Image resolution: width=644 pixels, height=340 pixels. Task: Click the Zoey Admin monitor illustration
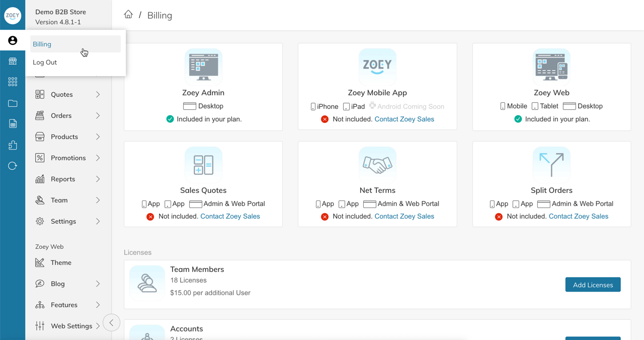[x=203, y=66]
